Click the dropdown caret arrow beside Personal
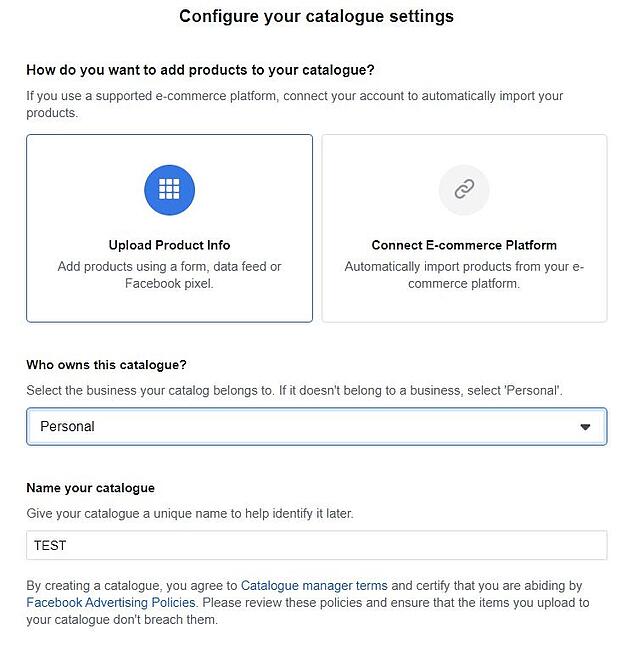The image size is (638, 651). (x=585, y=427)
